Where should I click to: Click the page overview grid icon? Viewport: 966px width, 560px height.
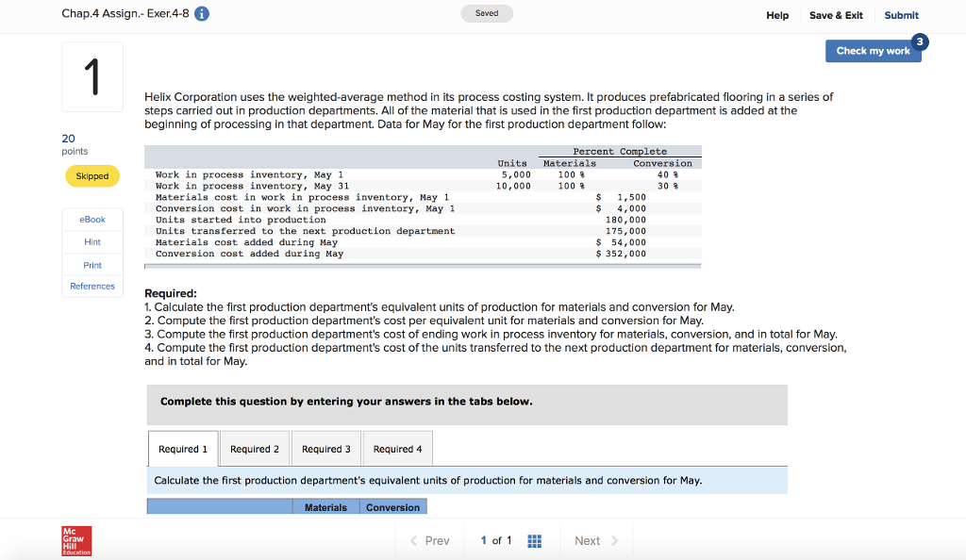pyautogui.click(x=534, y=540)
